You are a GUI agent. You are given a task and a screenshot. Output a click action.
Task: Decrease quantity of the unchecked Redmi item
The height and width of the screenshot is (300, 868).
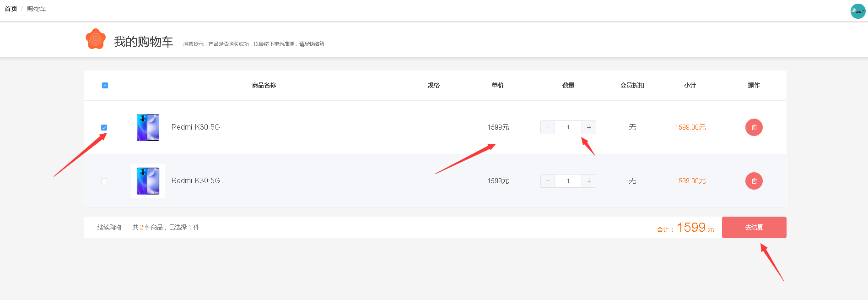click(x=548, y=181)
